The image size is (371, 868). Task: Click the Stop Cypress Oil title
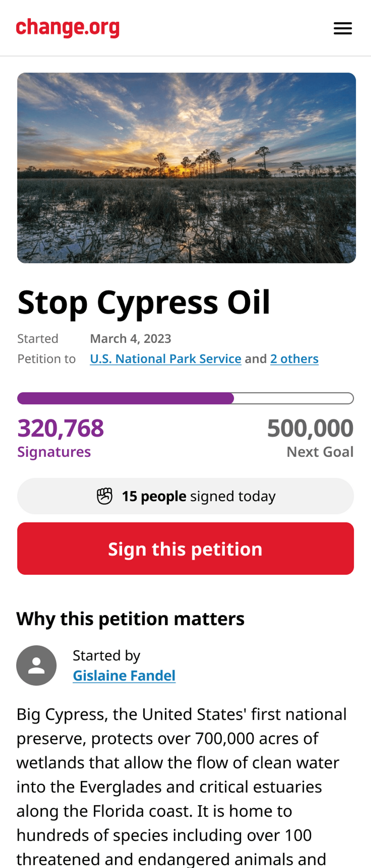point(144,302)
